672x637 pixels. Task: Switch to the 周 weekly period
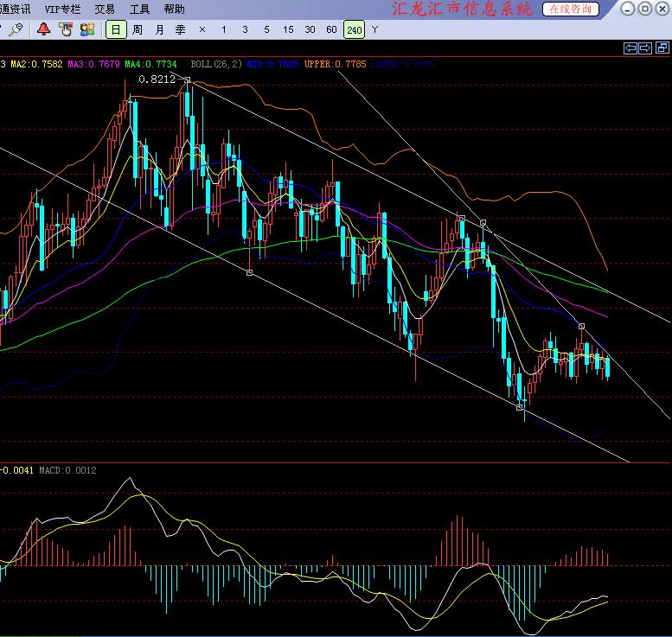tap(138, 29)
